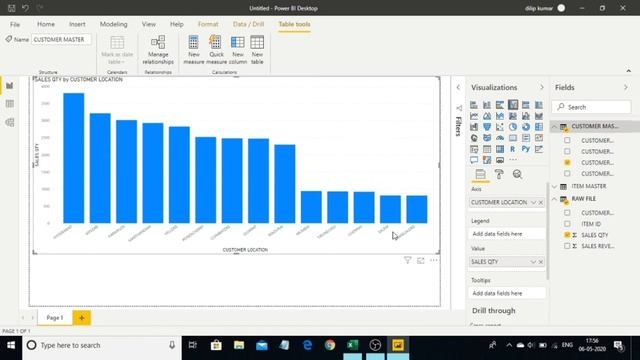This screenshot has width=640, height=360.
Task: Uncheck the checked CUSTOMER field under CUSTOMER MASTER
Action: pos(567,162)
